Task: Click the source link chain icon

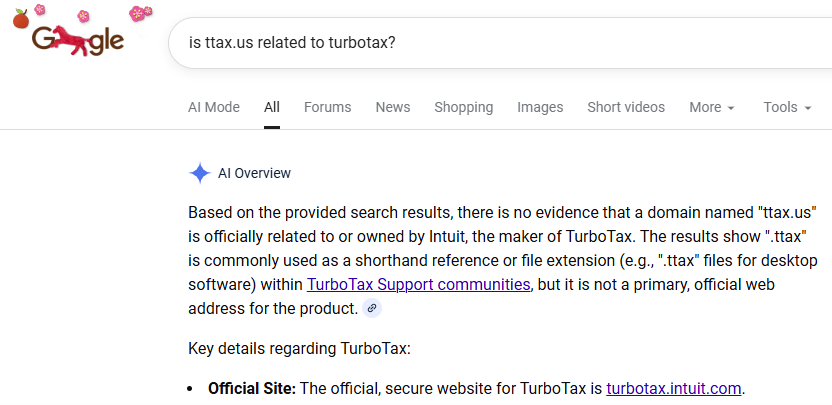Action: [372, 309]
